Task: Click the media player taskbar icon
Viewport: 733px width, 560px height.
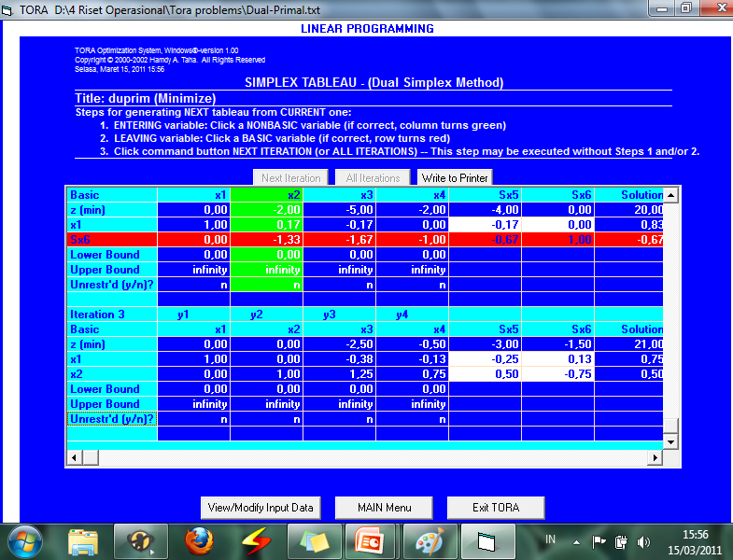Action: tap(141, 542)
